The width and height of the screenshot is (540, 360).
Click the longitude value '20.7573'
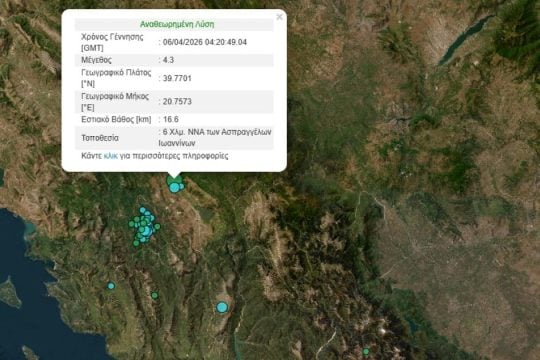[177, 102]
